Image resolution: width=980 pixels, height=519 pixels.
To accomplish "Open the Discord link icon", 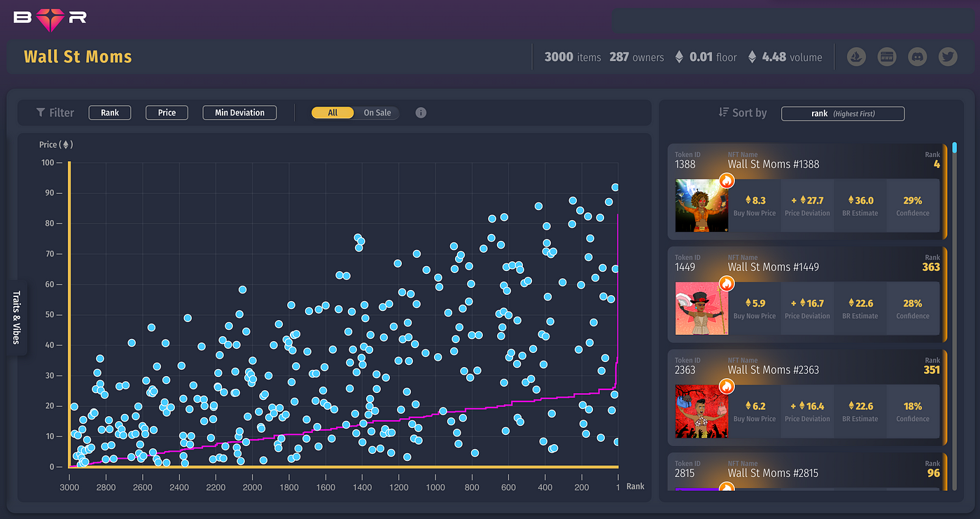I will [x=917, y=57].
